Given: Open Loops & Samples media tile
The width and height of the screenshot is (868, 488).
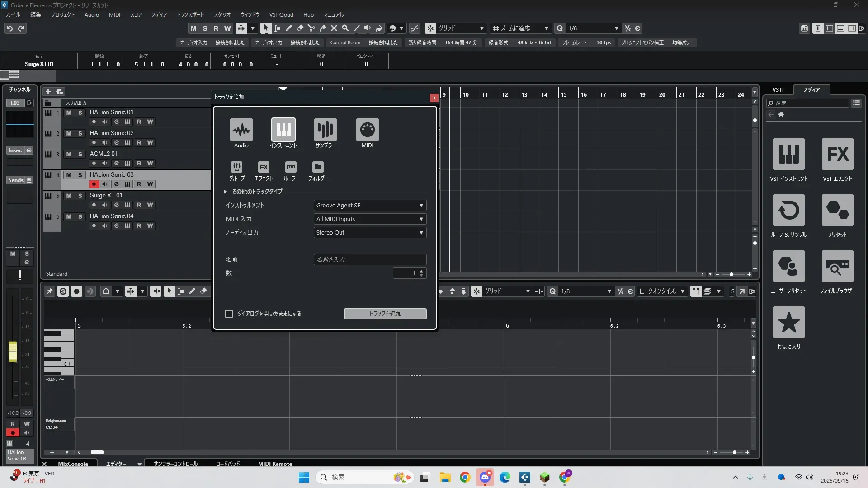Looking at the screenshot, I should click(x=788, y=211).
